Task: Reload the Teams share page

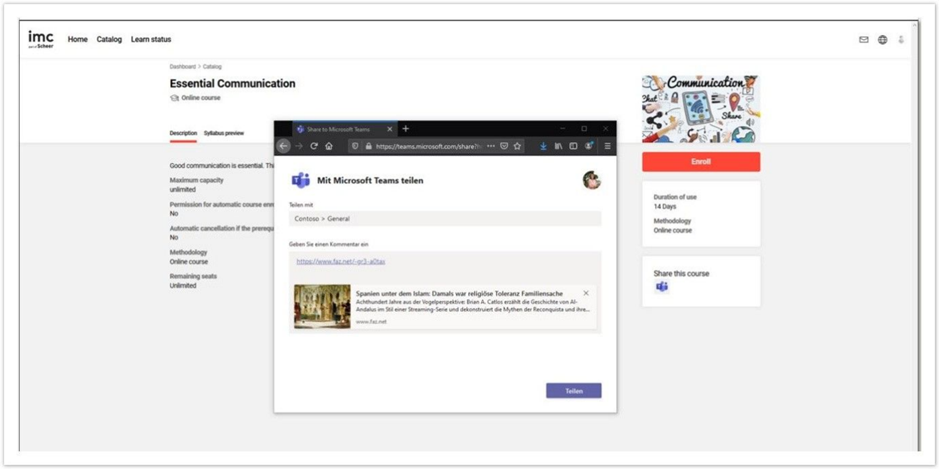Action: (x=314, y=146)
